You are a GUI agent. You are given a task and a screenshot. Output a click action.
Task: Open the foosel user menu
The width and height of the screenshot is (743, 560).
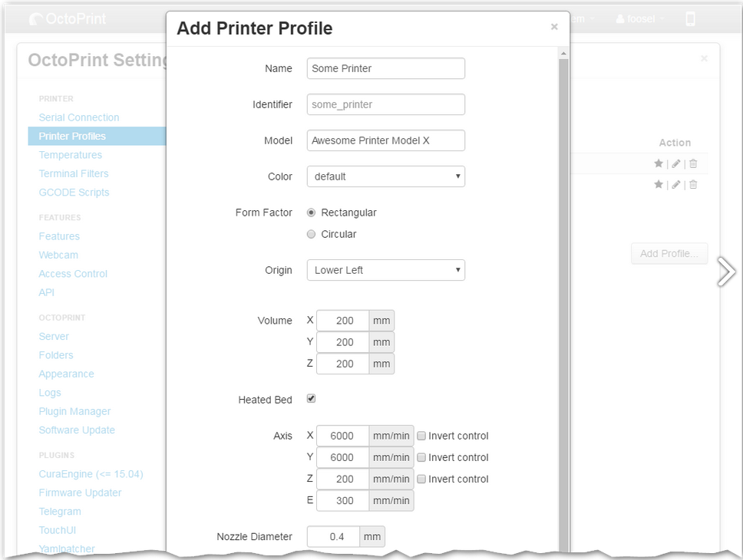click(x=640, y=19)
